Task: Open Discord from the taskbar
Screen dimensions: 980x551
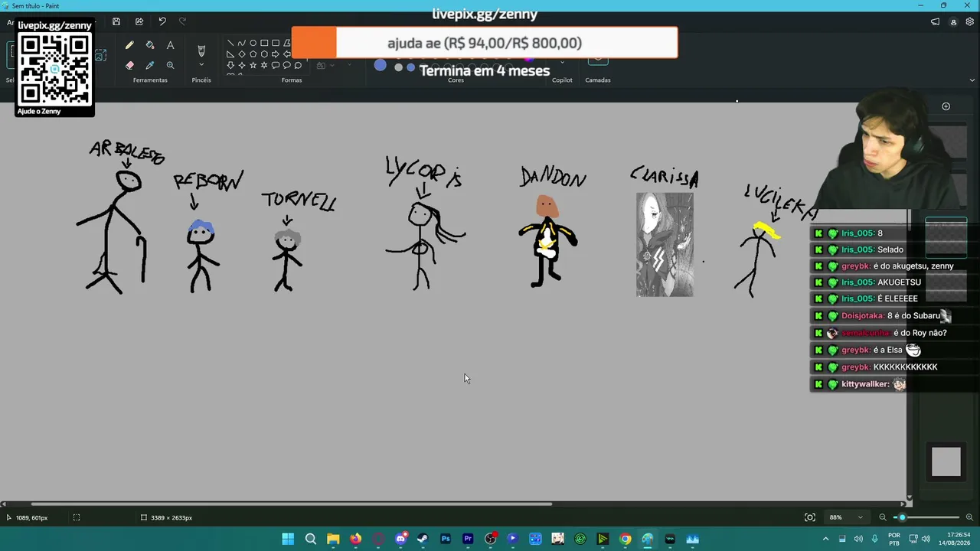Action: coord(400,539)
